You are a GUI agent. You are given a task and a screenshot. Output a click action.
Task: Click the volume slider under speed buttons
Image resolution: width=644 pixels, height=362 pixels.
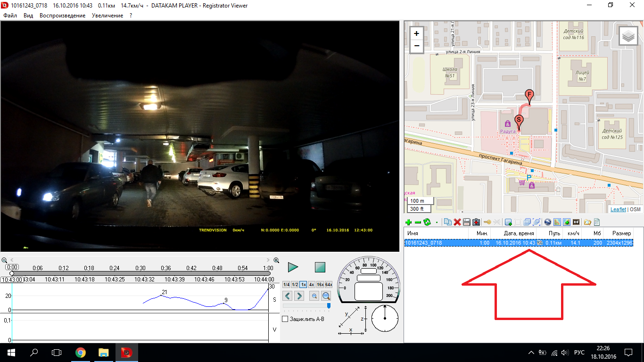click(306, 305)
